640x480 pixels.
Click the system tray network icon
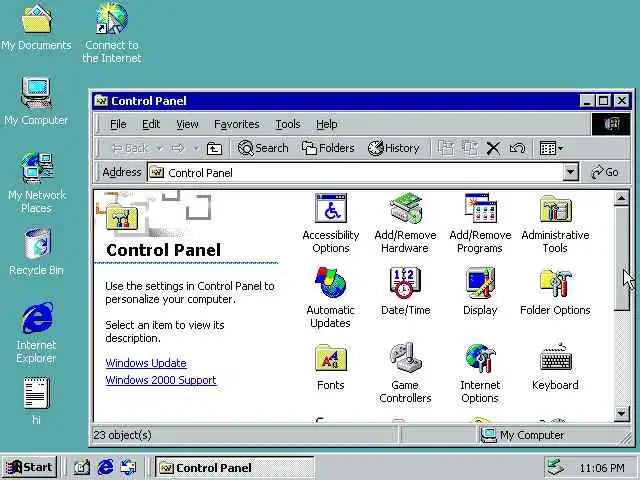tap(555, 467)
